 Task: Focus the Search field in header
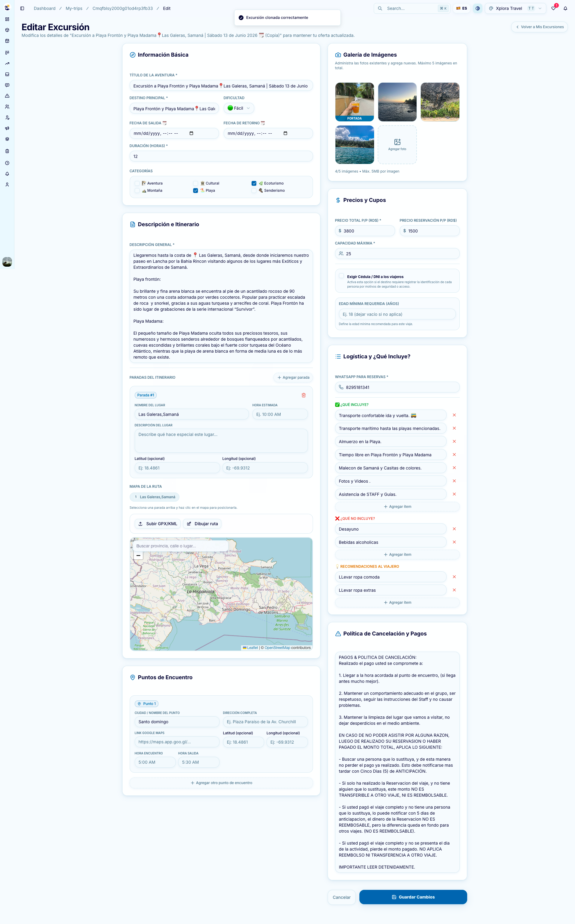coord(412,8)
